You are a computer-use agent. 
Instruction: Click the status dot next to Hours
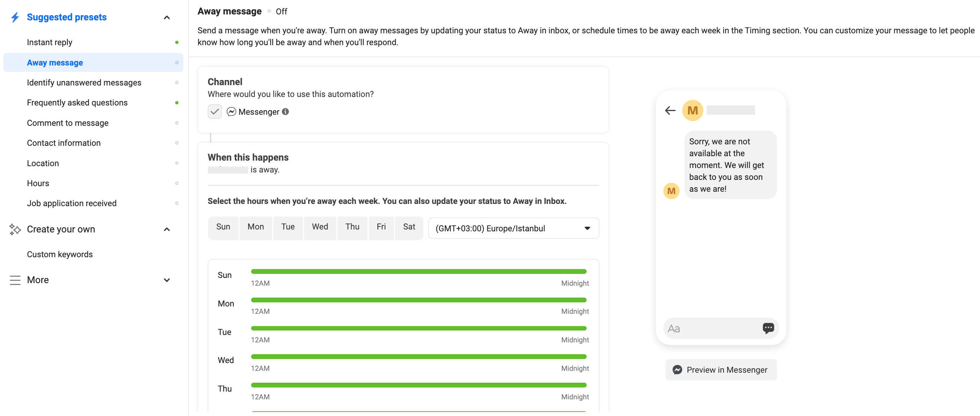coord(177,183)
